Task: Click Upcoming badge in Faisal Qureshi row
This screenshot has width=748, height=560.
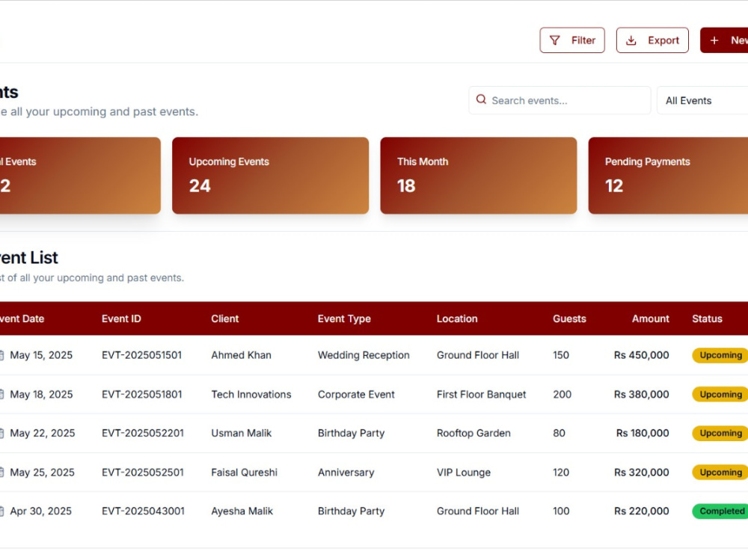Action: (720, 473)
